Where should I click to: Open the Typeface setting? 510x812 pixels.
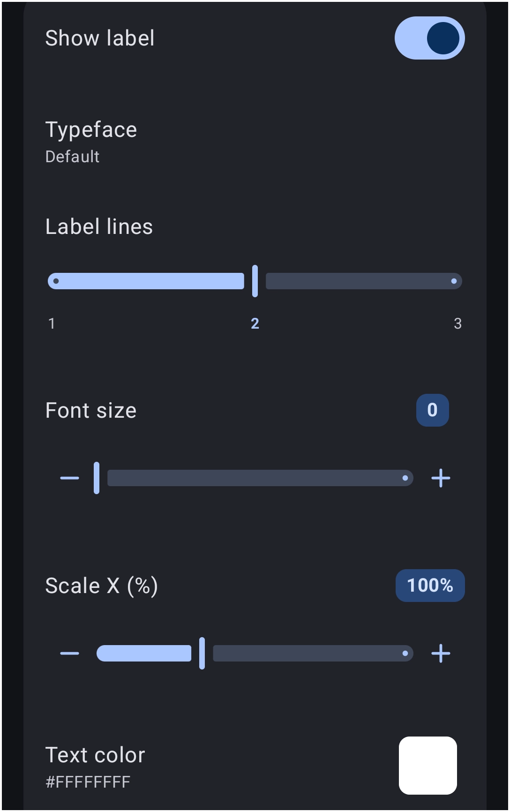255,142
